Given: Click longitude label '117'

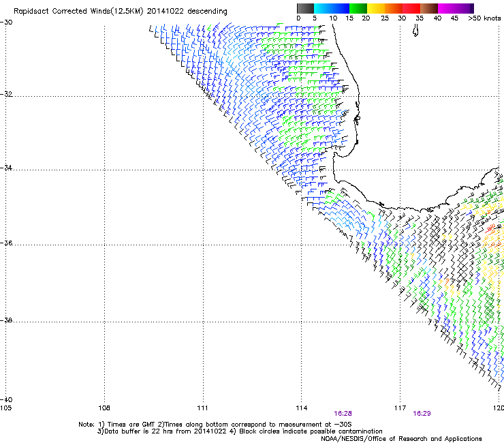Looking at the screenshot, I should pyautogui.click(x=400, y=408).
